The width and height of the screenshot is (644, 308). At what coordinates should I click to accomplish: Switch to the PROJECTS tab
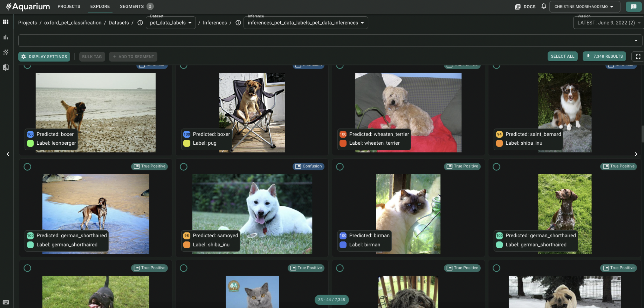[x=69, y=6]
